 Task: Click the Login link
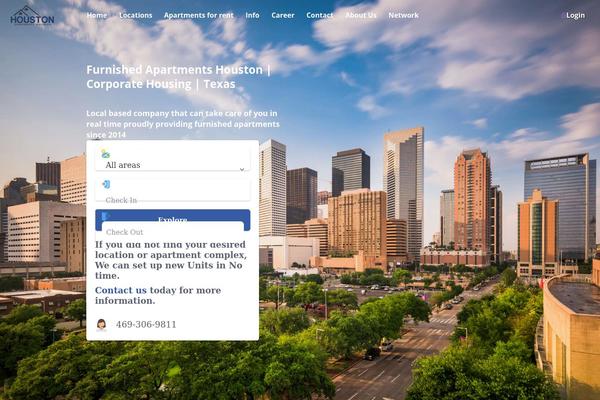coord(575,15)
